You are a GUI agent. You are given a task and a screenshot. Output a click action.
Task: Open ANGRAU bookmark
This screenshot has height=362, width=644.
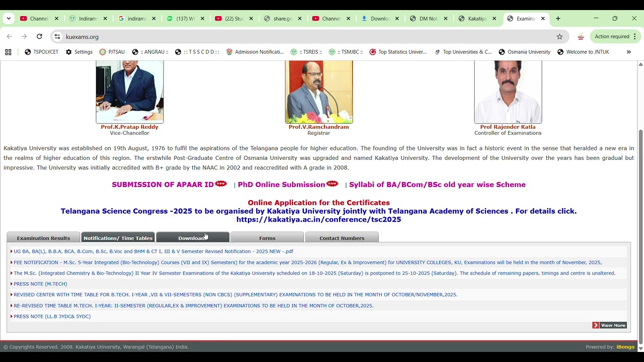click(150, 52)
